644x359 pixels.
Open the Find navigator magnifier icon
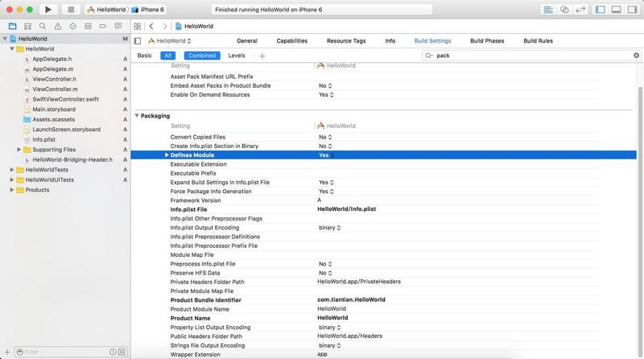[x=43, y=27]
